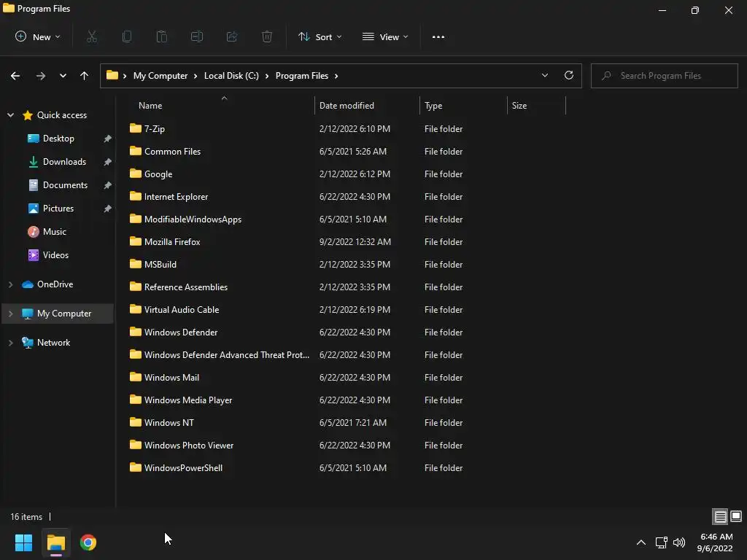Click the Share icon in toolbar
This screenshot has height=560, width=747.
pos(232,36)
